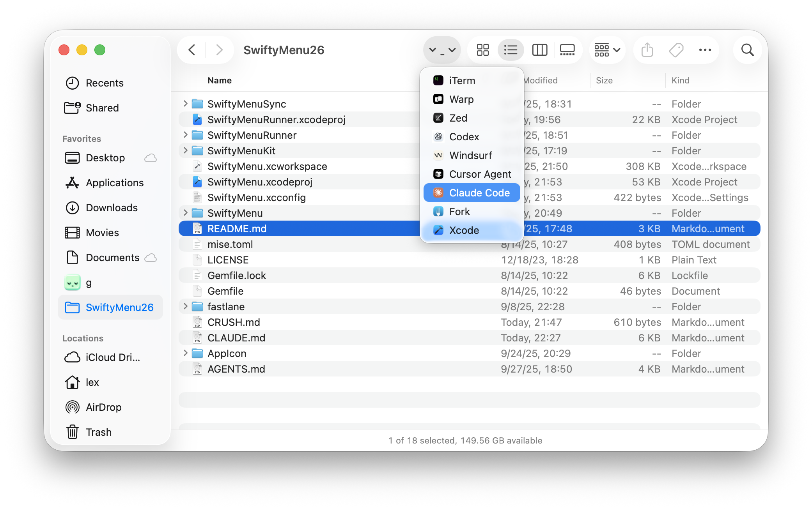Open the search magnifier
The image size is (812, 509).
tap(747, 50)
